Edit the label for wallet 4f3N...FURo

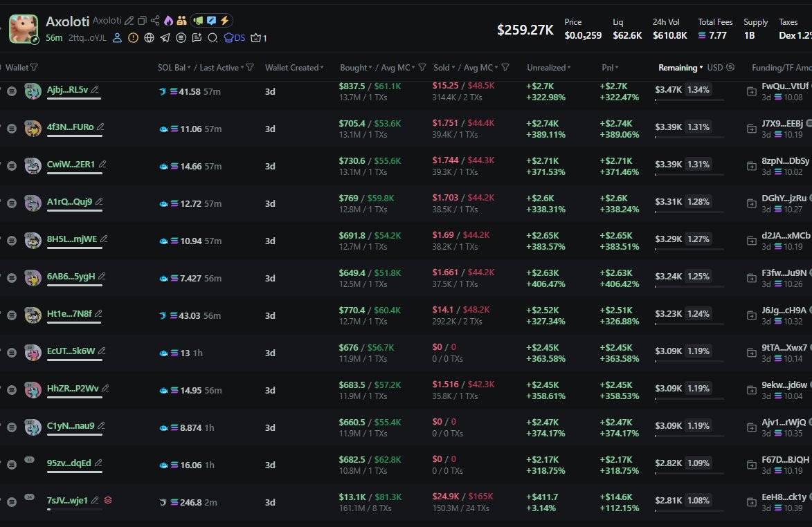point(101,127)
